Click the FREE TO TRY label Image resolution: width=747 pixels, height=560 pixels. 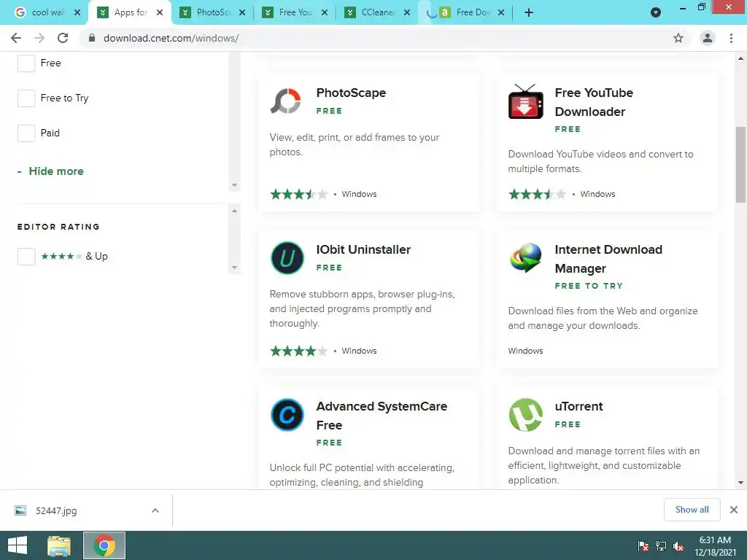pyautogui.click(x=589, y=286)
